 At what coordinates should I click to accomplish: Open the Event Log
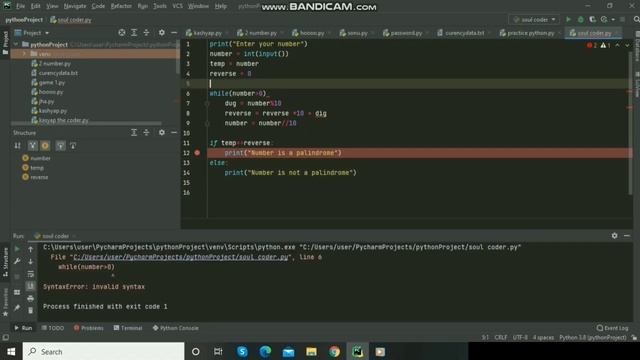612,328
